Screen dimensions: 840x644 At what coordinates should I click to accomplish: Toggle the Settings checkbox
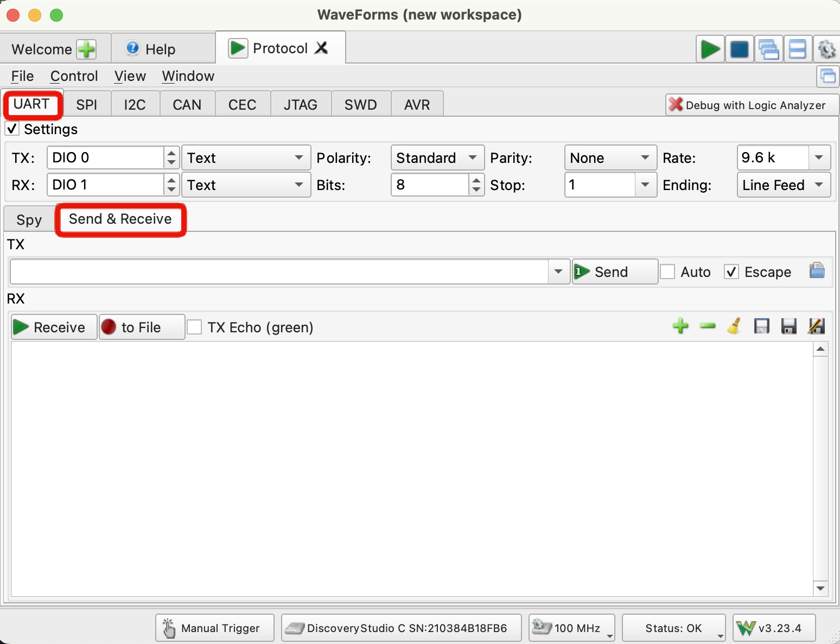pos(12,129)
